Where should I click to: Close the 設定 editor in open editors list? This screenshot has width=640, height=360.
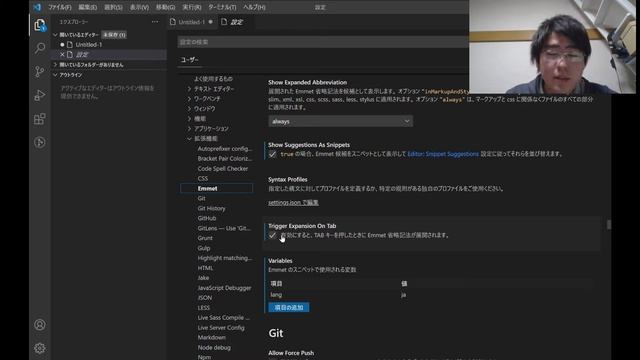click(x=62, y=54)
